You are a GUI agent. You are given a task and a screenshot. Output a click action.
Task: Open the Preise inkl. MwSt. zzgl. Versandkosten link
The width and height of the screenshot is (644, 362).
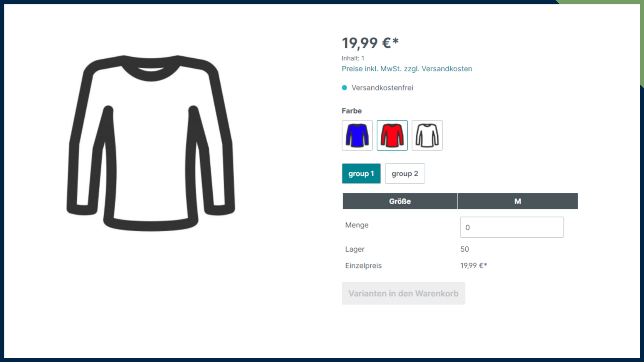coord(407,69)
